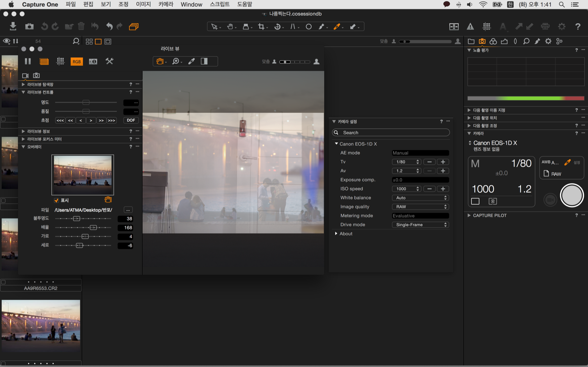The image size is (588, 367).
Task: Open live view preferences wrench icon
Action: 109,61
